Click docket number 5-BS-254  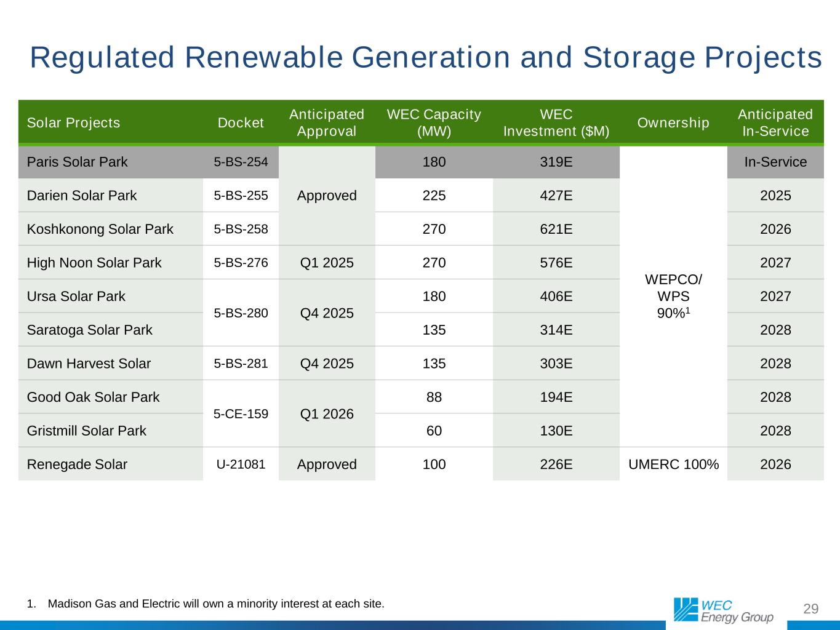tap(241, 162)
